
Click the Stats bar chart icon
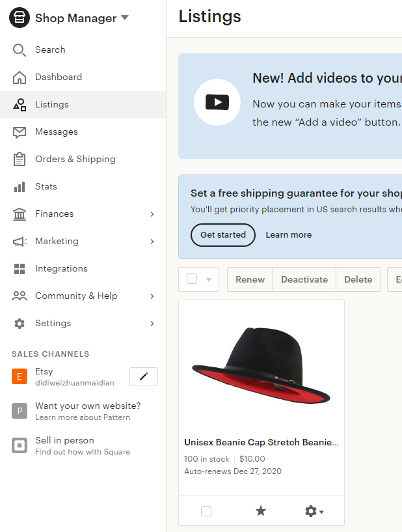20,187
